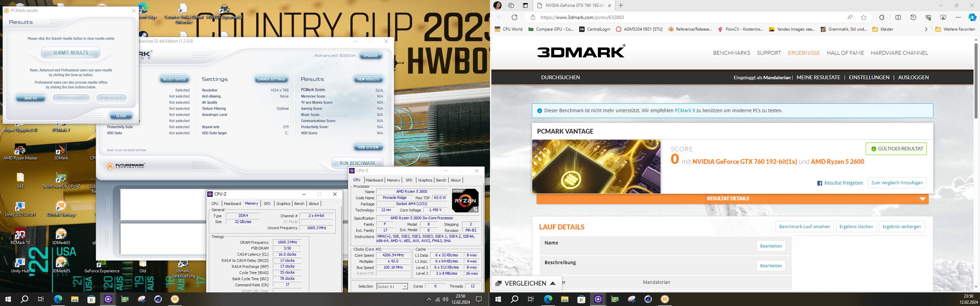Click Close in PCMark results dialog
This screenshot has width=980, height=306.
[121, 116]
